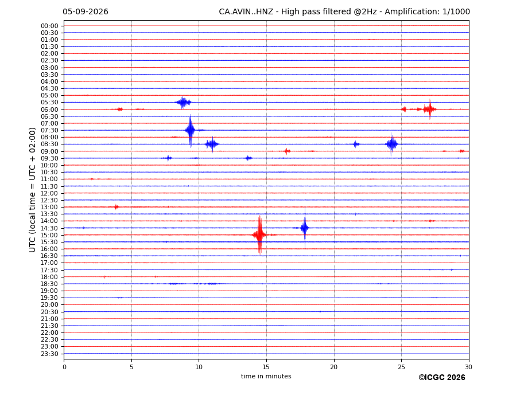Click the 18:30 time label
This screenshot has height=399, width=532.
(x=49, y=284)
